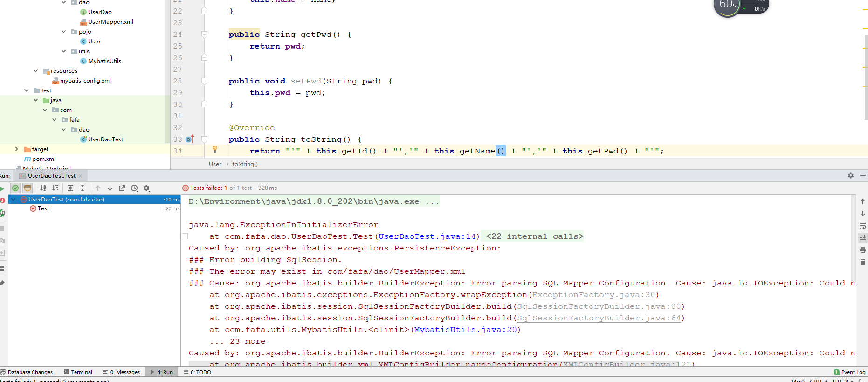Collapse the resources folder in the project tree

pyautogui.click(x=35, y=71)
